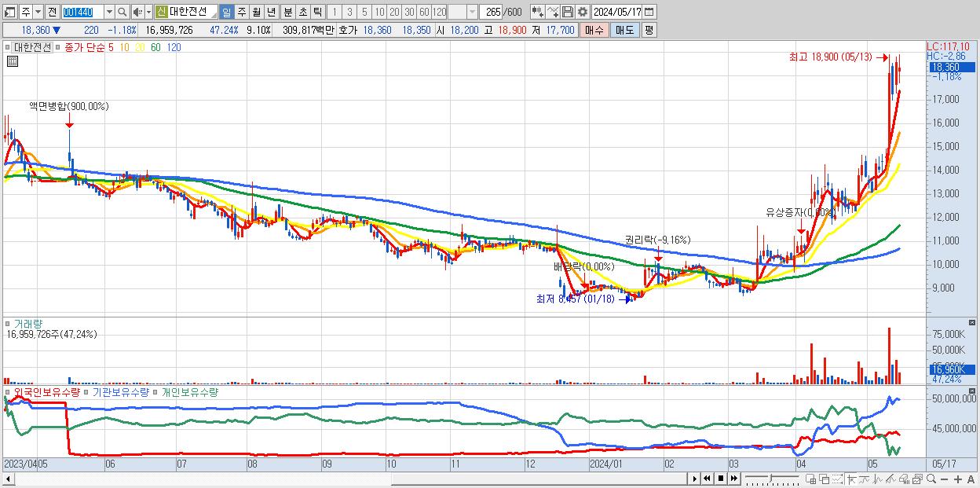Click the date field 2024/05/17
The width and height of the screenshot is (980, 488).
(616, 12)
